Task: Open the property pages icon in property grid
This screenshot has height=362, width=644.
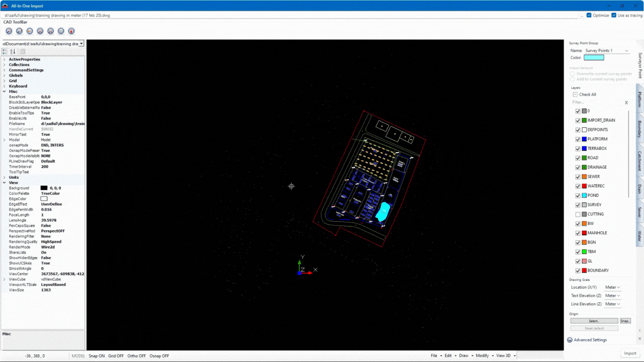Action: (x=22, y=52)
